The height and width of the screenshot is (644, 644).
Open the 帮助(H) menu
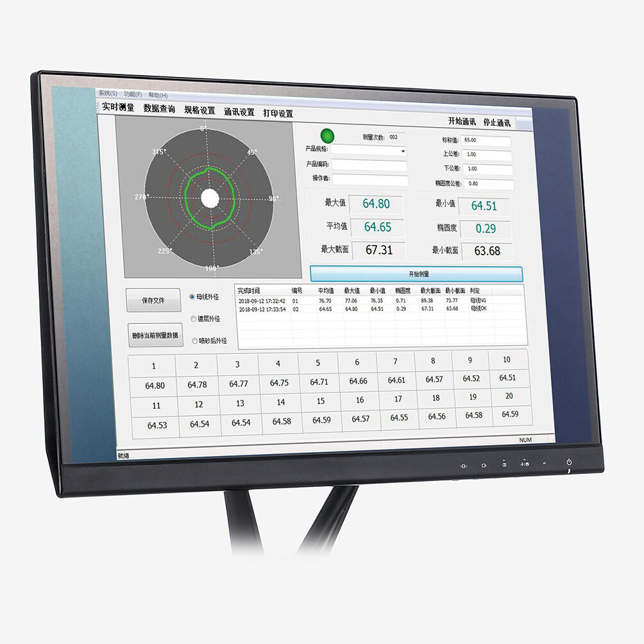tap(158, 96)
